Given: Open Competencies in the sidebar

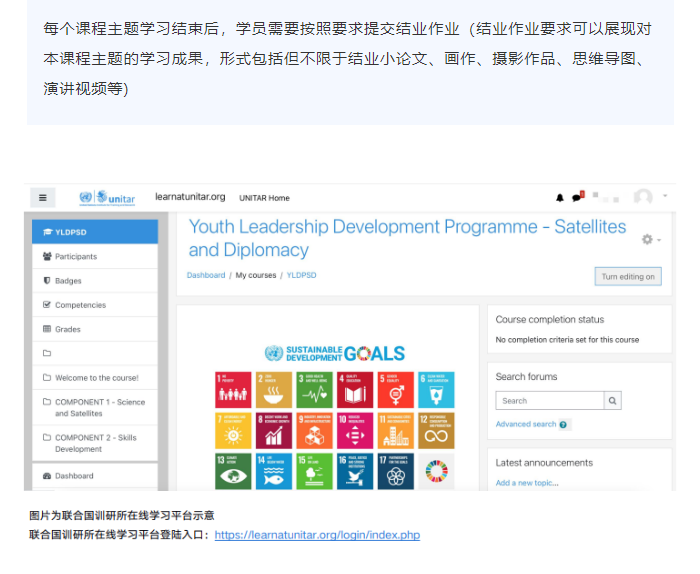Looking at the screenshot, I should pyautogui.click(x=95, y=305).
